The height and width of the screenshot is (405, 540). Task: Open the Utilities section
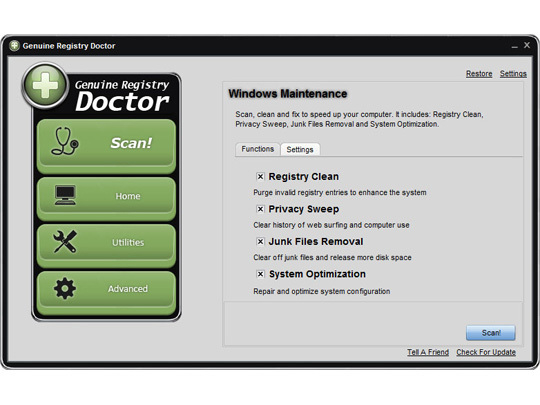point(106,246)
